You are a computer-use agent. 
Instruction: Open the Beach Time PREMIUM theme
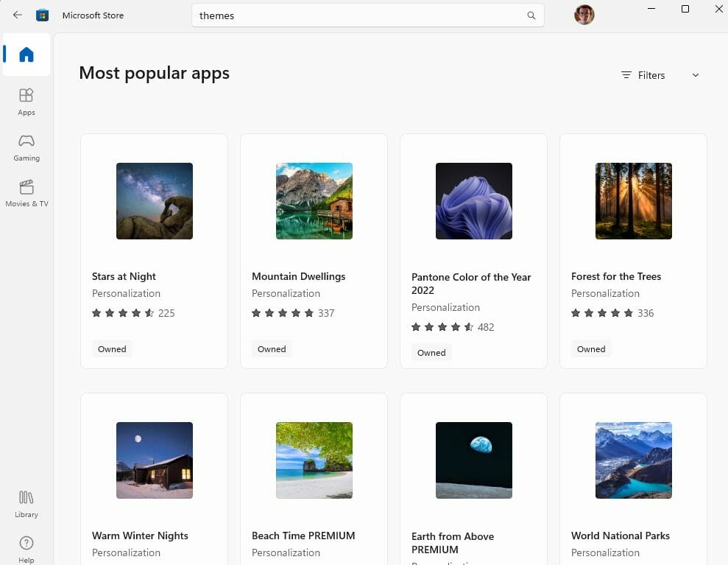tap(314, 460)
